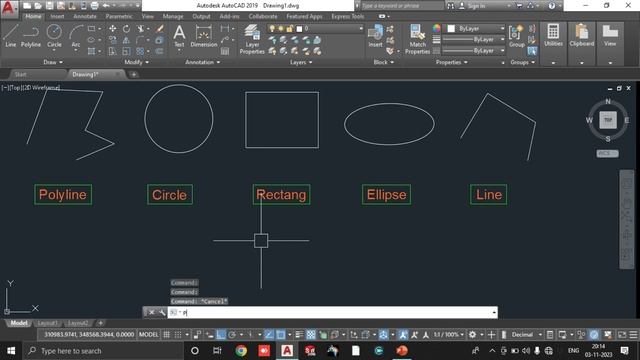Select the Polyline tool
This screenshot has width=640, height=360.
tap(31, 36)
